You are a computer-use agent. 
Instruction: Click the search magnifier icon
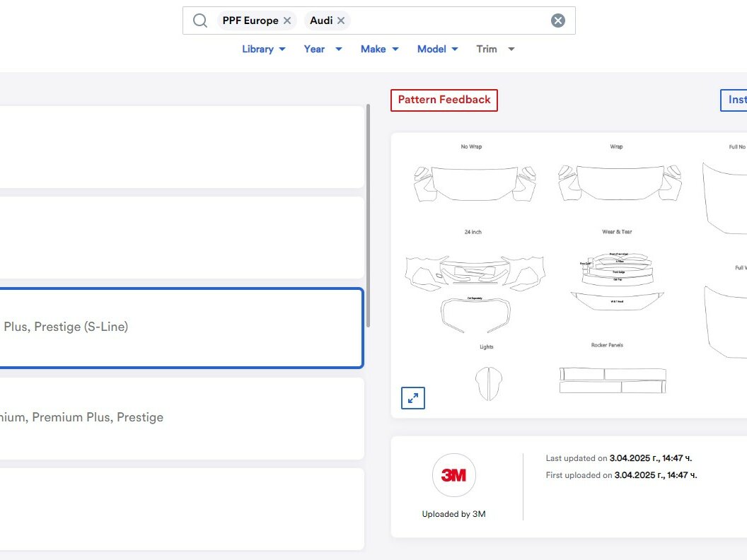(200, 21)
